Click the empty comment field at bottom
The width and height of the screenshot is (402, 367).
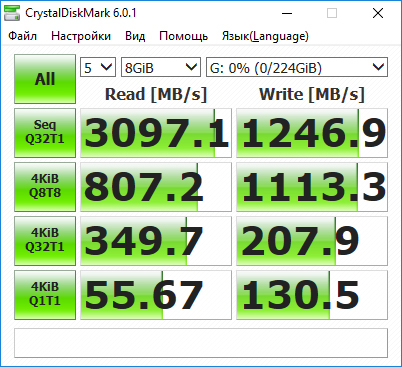click(x=201, y=343)
